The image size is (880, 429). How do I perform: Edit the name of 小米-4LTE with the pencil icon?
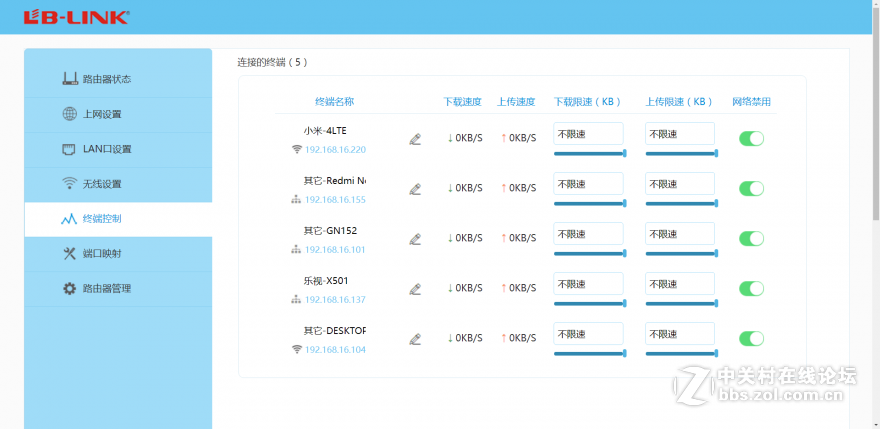[415, 139]
